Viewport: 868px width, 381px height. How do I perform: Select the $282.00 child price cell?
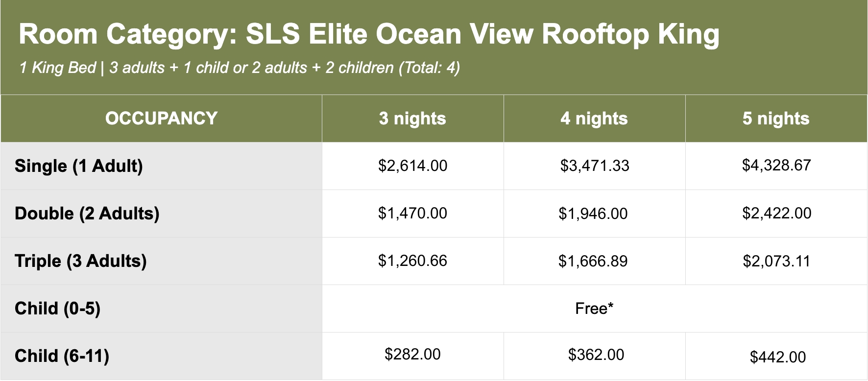point(412,354)
